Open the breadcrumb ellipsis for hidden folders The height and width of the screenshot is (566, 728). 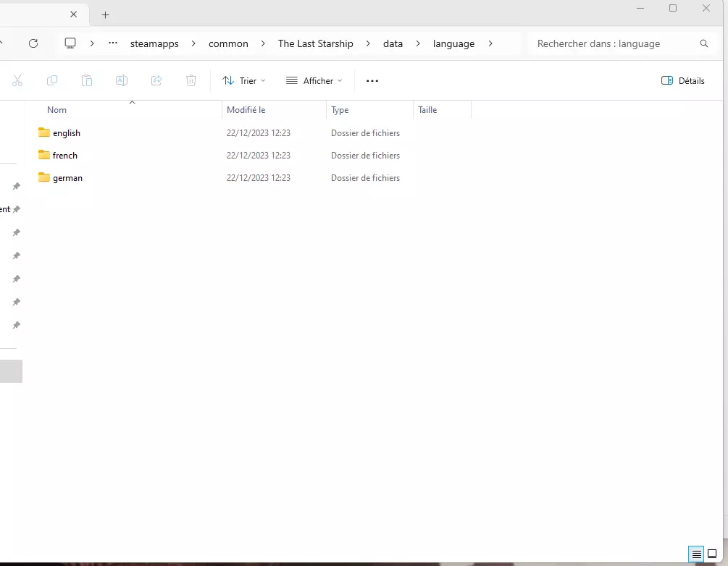pyautogui.click(x=113, y=43)
